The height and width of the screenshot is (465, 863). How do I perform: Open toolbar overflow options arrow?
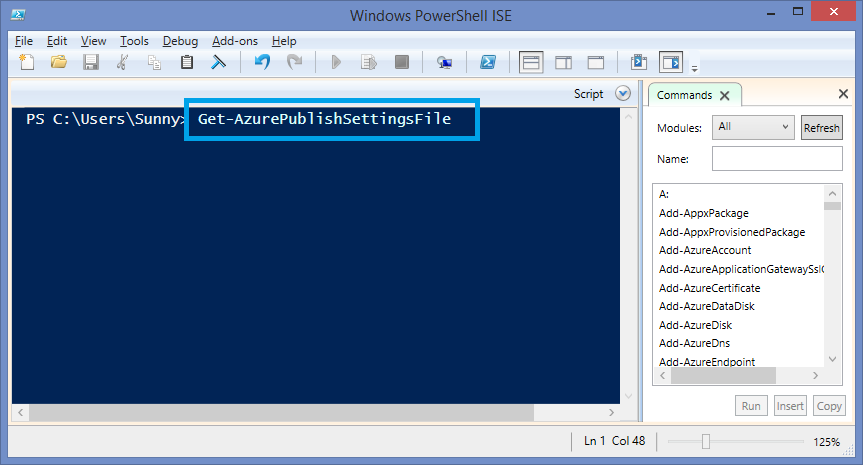point(695,69)
